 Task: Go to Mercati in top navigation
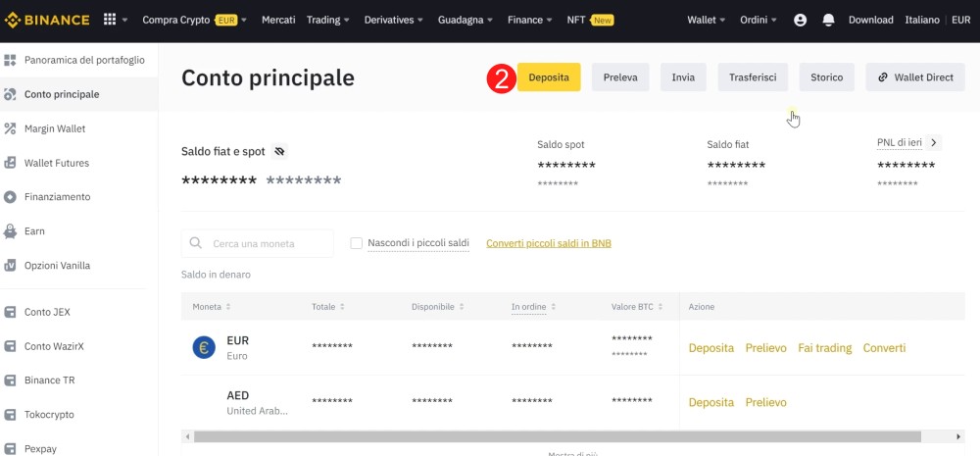[278, 20]
